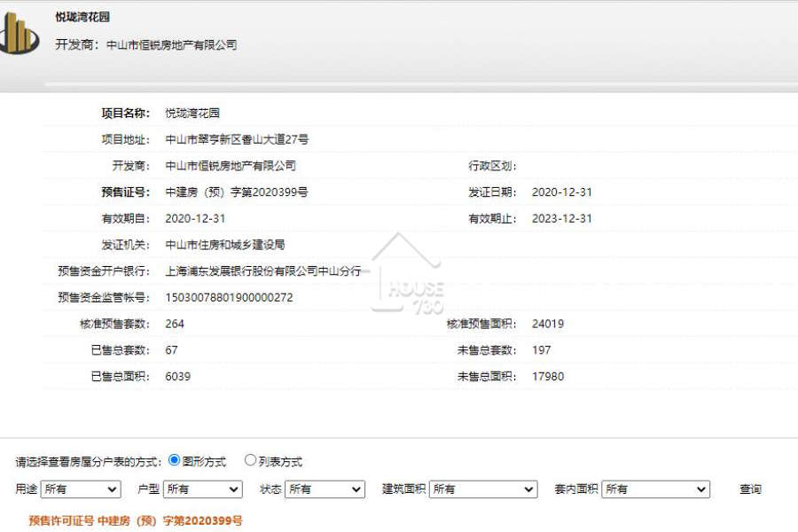Click bank name 上海浦东发展银行股份有限公司中山分行
The width and height of the screenshot is (798, 532).
pyautogui.click(x=263, y=271)
